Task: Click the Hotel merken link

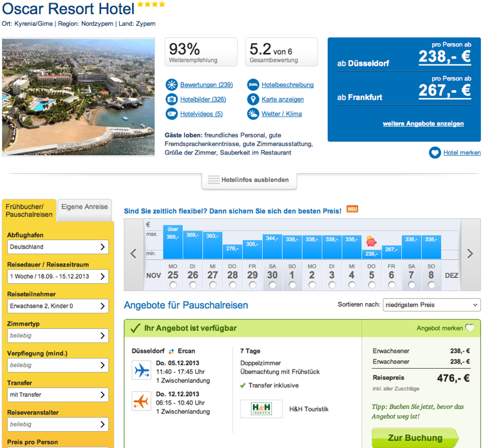Action: [x=462, y=153]
